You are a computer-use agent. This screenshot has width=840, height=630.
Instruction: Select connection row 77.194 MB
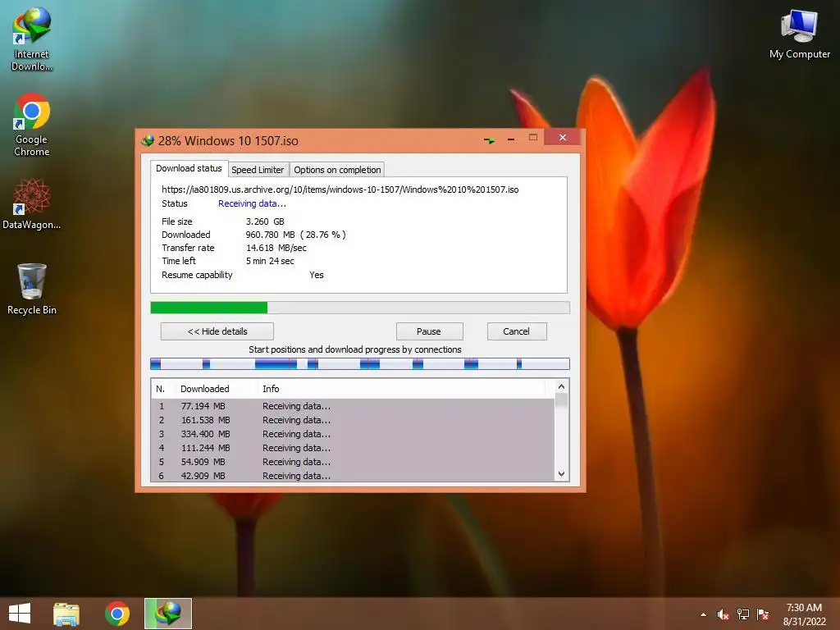click(x=353, y=406)
